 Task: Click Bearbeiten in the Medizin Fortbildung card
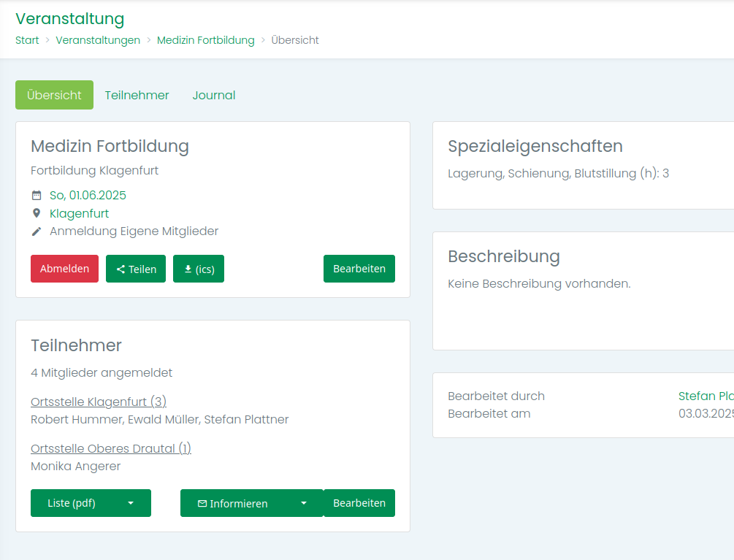click(x=359, y=269)
